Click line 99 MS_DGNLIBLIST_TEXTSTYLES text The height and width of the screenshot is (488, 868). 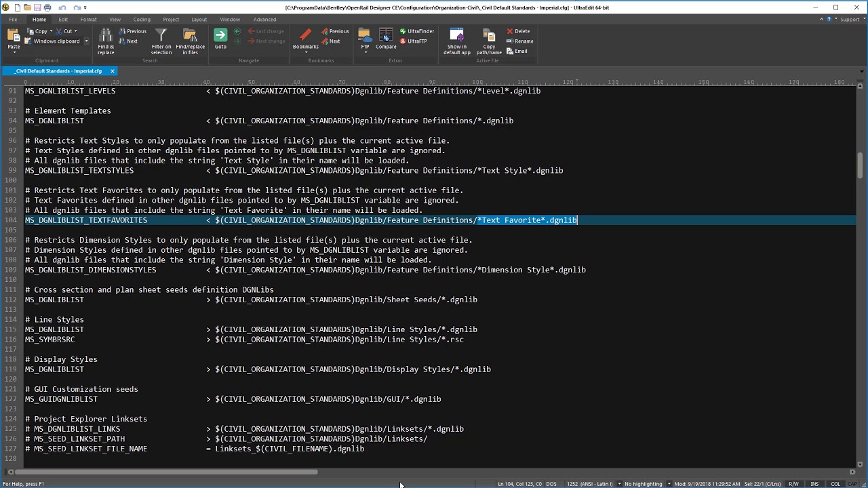coord(79,170)
